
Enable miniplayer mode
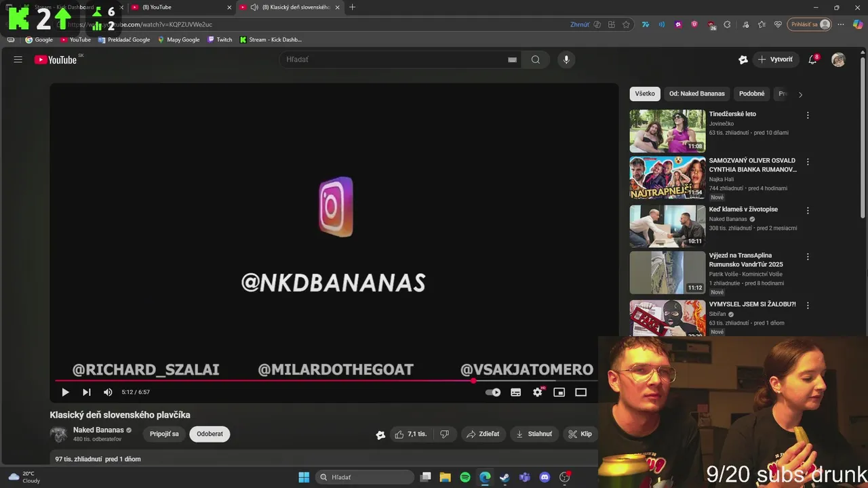pyautogui.click(x=559, y=392)
